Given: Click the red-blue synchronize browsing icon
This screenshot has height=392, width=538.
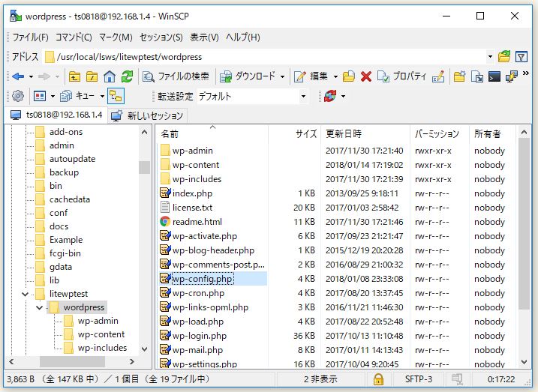Looking at the screenshot, I should [x=329, y=96].
